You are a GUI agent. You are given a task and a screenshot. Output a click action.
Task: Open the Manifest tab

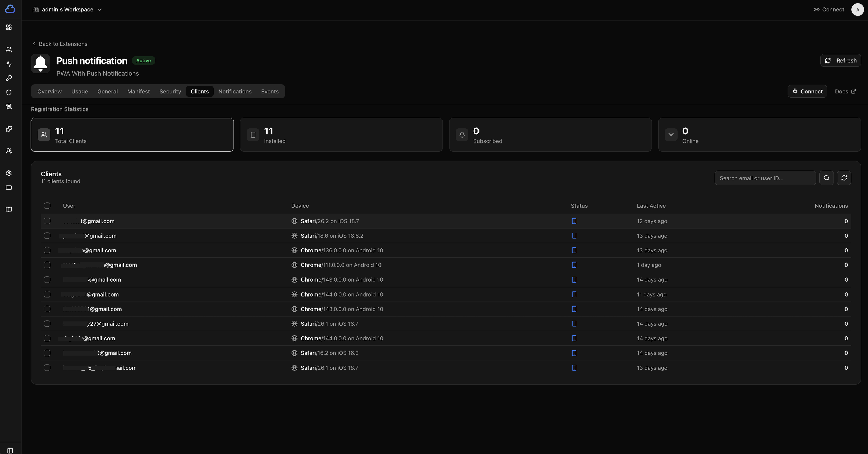coord(139,91)
